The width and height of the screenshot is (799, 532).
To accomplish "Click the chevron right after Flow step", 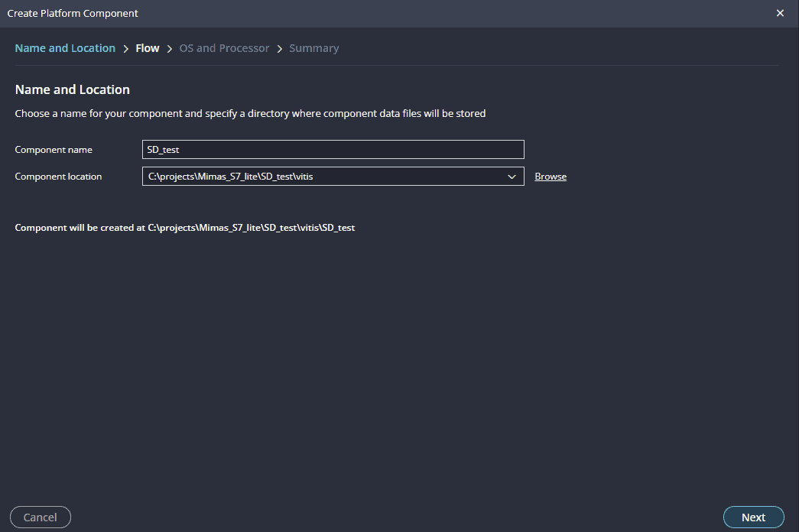I will (170, 48).
